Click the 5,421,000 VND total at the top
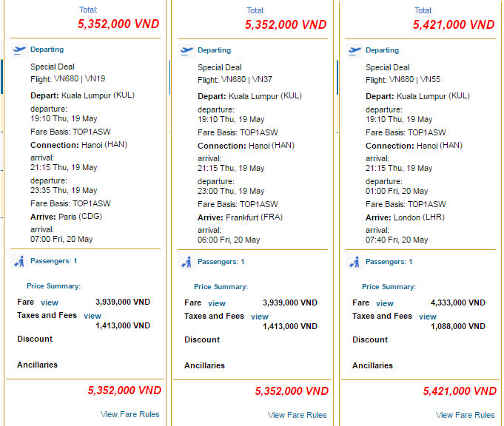Viewport: 504px width, 426px height. pos(454,24)
